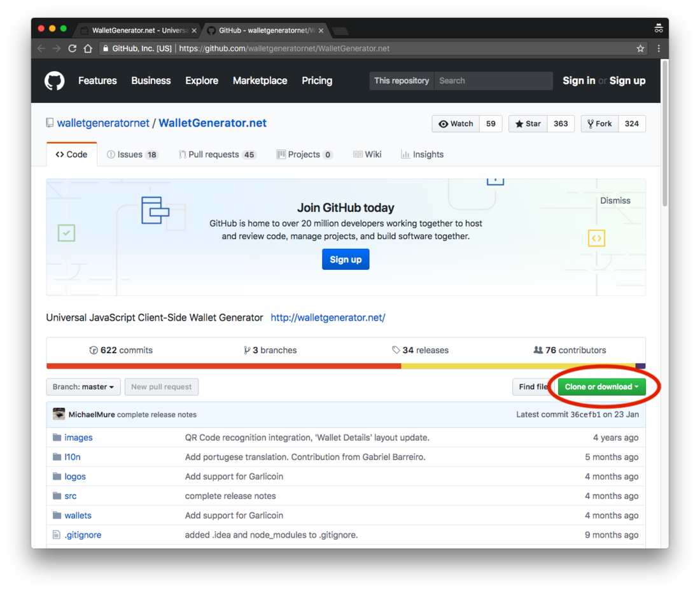Click the l10n folder icon
700x593 pixels.
(57, 457)
